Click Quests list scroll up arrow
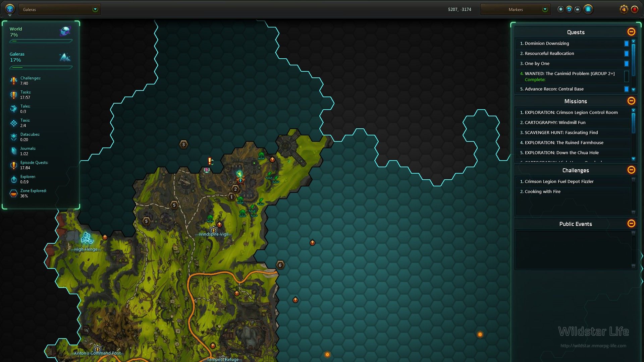The height and width of the screenshot is (362, 644). [x=633, y=41]
